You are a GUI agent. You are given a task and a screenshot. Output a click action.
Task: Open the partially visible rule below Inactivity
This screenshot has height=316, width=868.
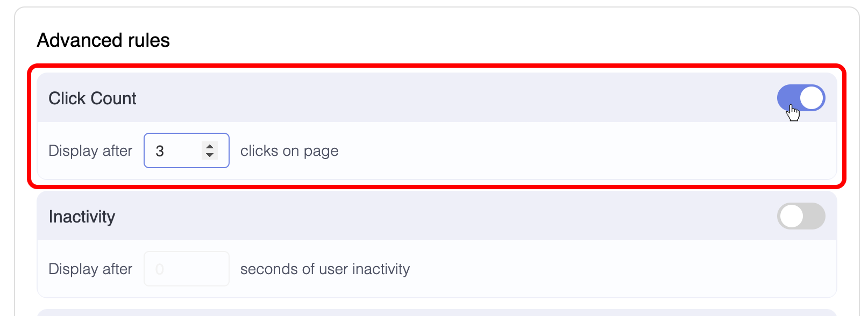click(430, 312)
